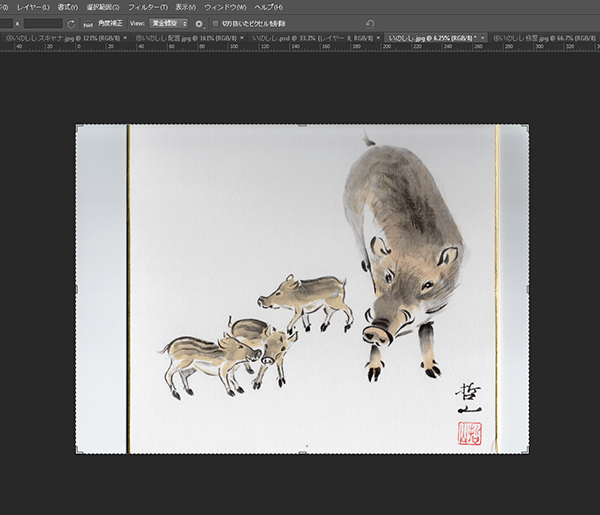Open the ヘルプ (Help) menu
Viewport: 600px width, 515px height.
point(268,7)
